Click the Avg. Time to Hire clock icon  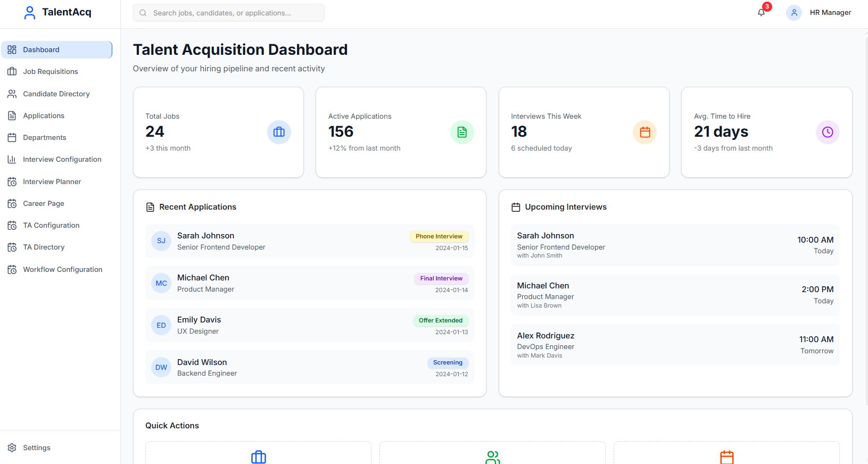click(827, 132)
